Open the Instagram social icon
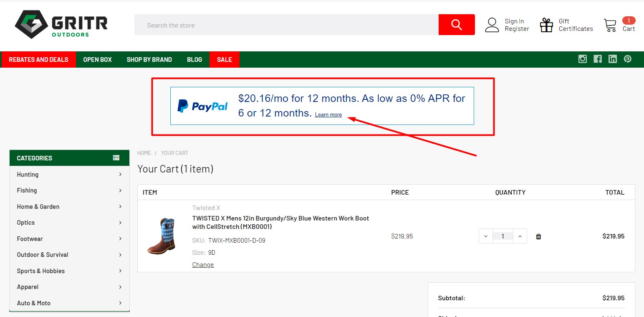Viewport: 644px width, 317px height. 583,59
